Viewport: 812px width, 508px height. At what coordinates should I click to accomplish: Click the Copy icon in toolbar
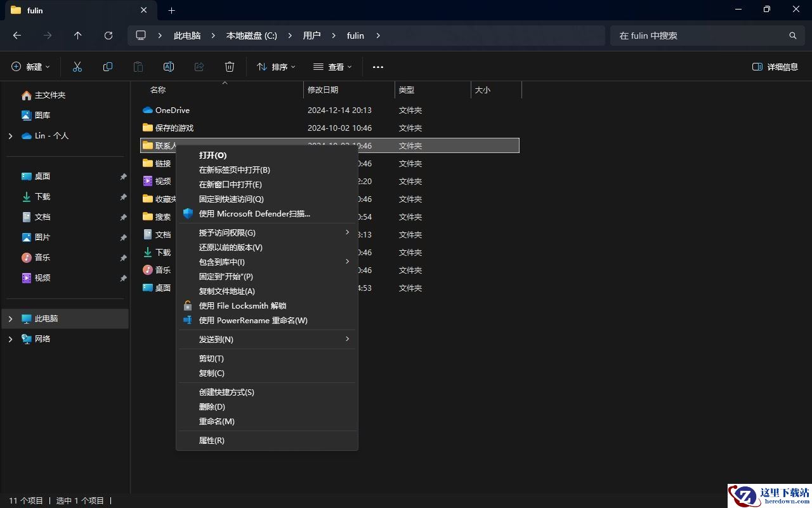click(x=108, y=67)
